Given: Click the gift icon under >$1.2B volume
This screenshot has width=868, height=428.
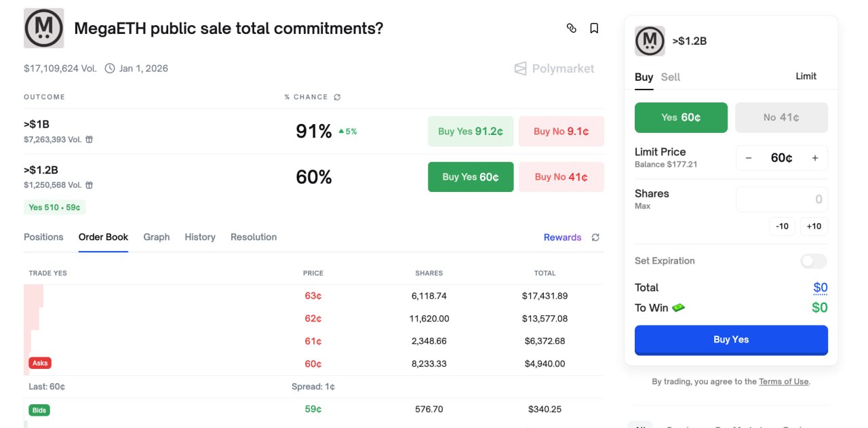Looking at the screenshot, I should tap(89, 185).
